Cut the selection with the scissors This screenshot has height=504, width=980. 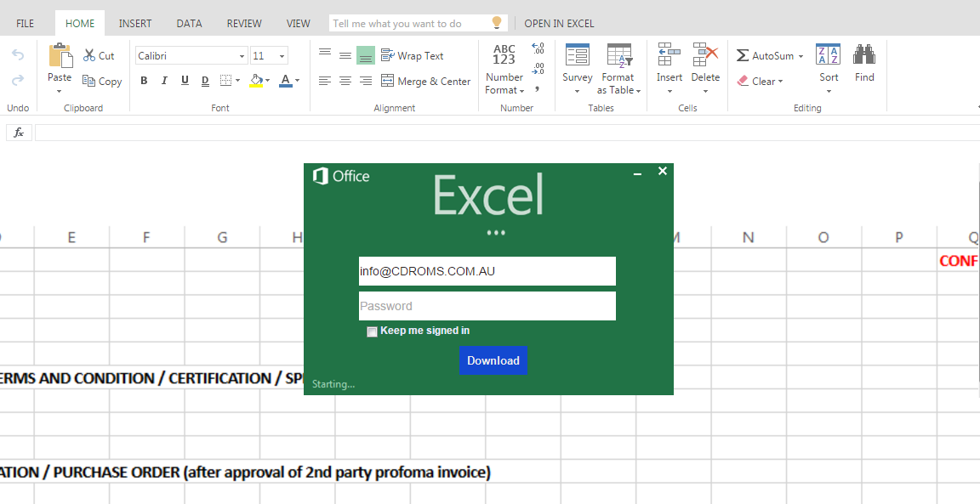click(99, 55)
